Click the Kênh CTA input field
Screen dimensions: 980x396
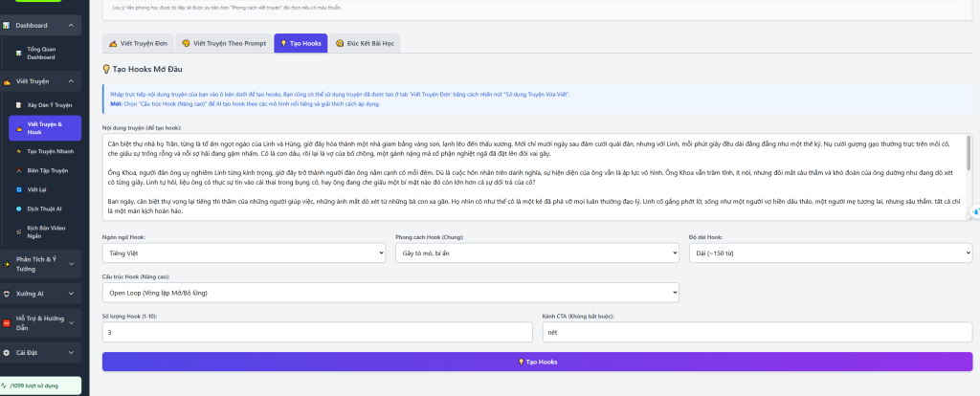click(x=756, y=332)
